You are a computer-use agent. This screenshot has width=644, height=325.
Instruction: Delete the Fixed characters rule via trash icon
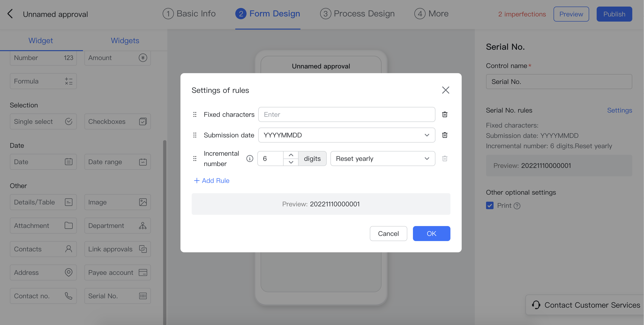point(445,114)
